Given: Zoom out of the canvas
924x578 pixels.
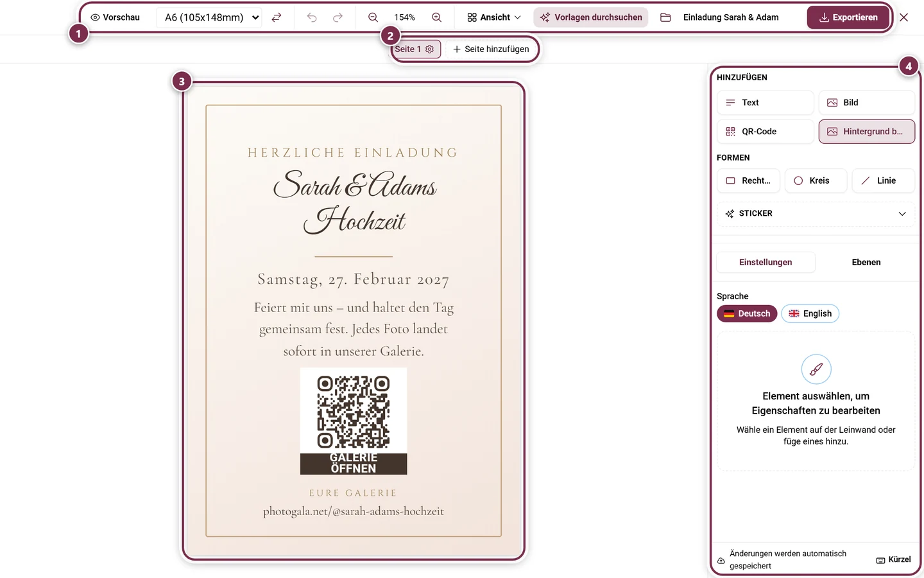Looking at the screenshot, I should [373, 17].
